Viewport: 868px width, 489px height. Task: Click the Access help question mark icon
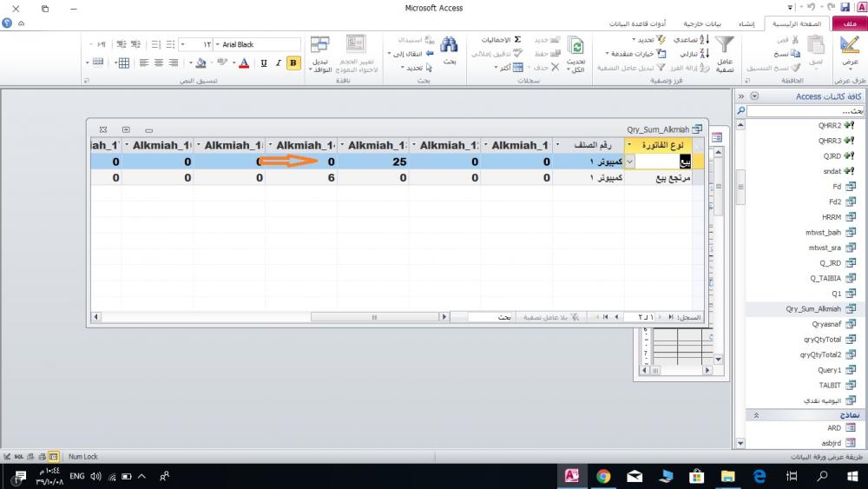(7, 23)
